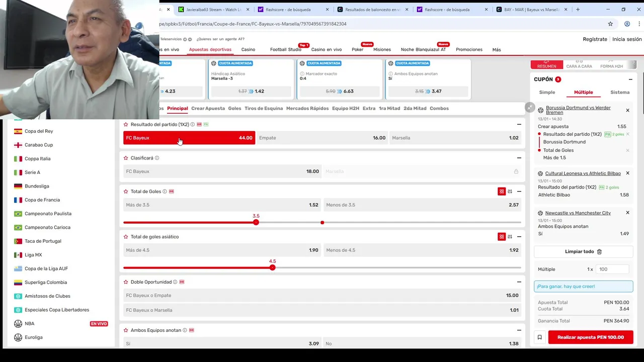644x362 pixels.
Task: Select Más de 4.5 asiático at 1.90
Action: (222, 250)
